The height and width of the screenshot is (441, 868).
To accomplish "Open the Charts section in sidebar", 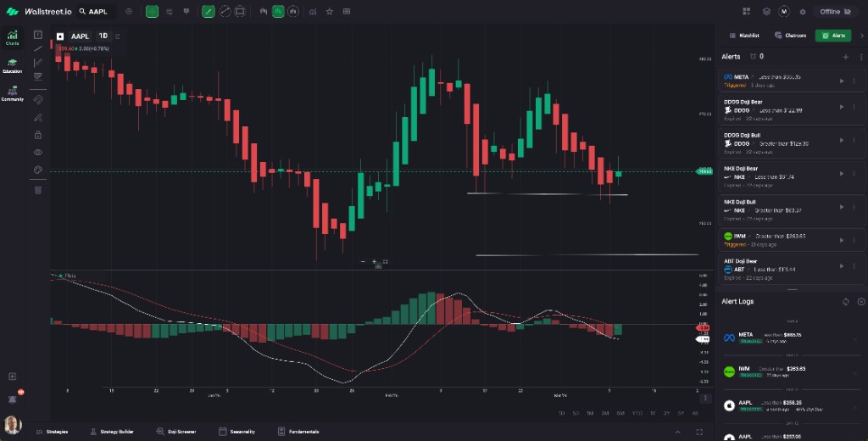I will [12, 37].
